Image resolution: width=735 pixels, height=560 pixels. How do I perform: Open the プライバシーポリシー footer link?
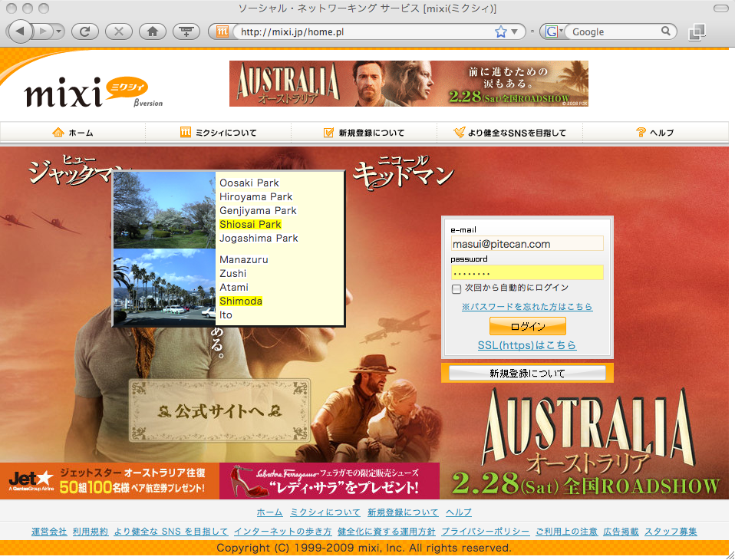coord(485,532)
